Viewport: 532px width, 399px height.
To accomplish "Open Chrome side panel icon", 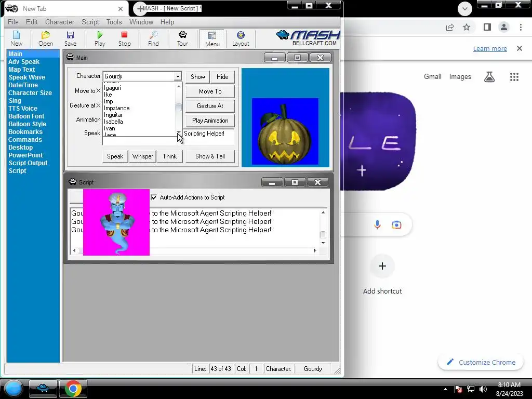I will pyautogui.click(x=487, y=27).
